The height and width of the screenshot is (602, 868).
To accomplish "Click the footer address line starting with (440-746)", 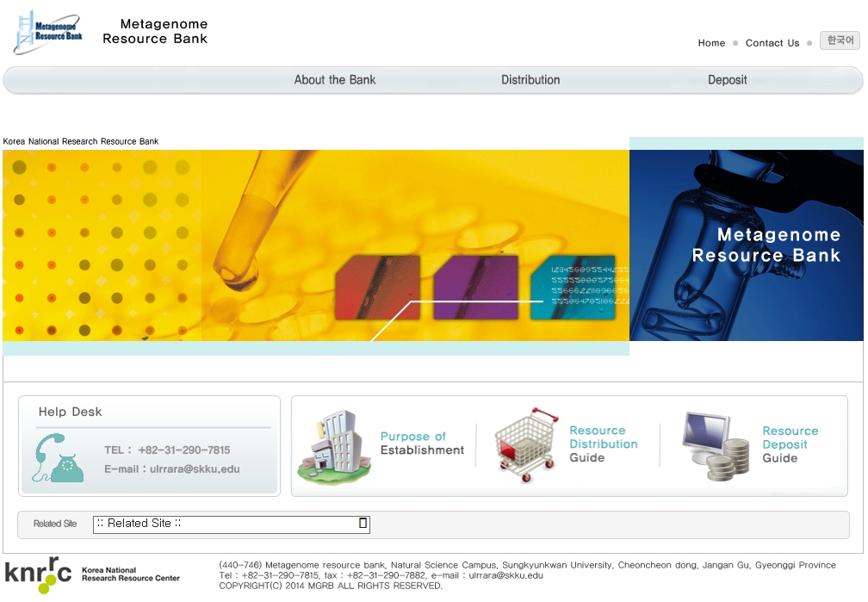I will coord(527,565).
